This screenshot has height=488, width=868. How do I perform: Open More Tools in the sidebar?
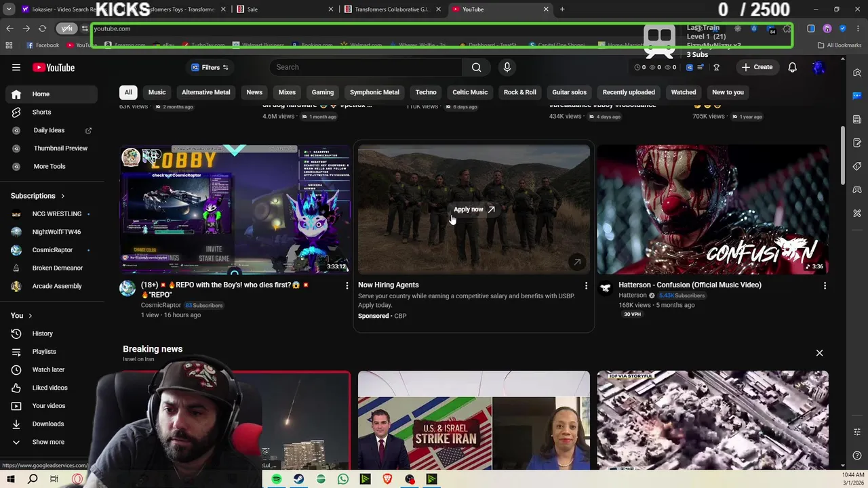[x=53, y=166]
